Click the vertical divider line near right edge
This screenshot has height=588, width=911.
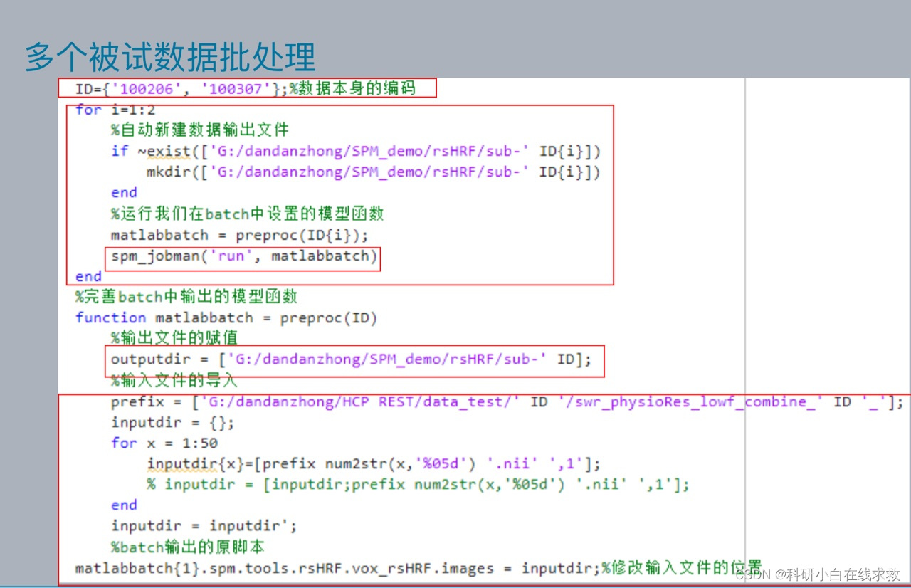pos(744,285)
